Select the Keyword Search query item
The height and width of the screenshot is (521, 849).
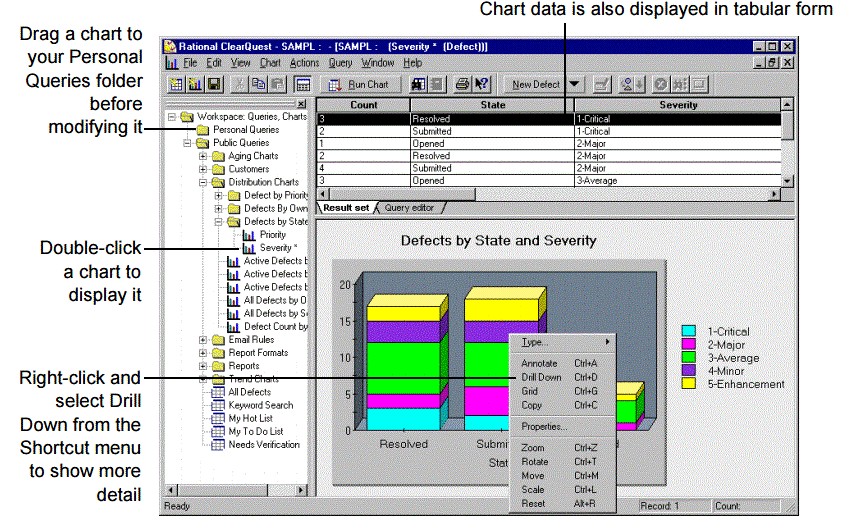click(x=260, y=405)
